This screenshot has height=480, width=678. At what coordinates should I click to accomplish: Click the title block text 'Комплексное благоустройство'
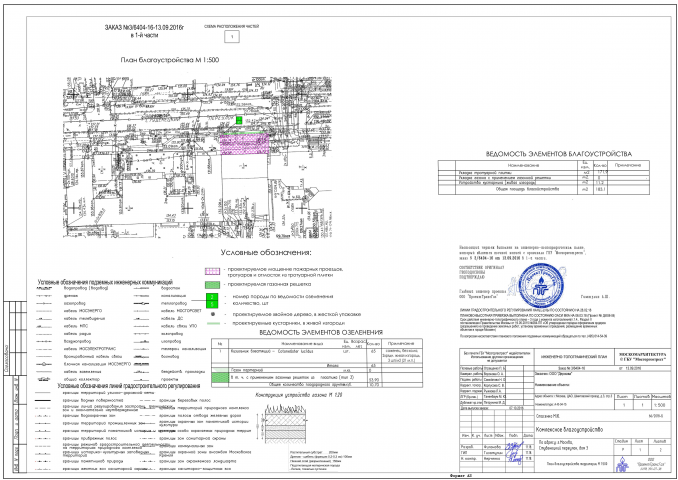pyautogui.click(x=569, y=430)
